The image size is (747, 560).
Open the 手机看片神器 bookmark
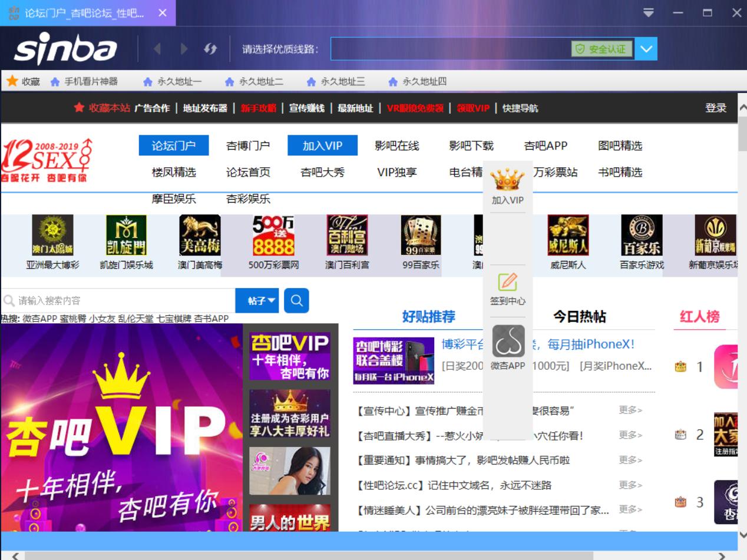tap(84, 81)
